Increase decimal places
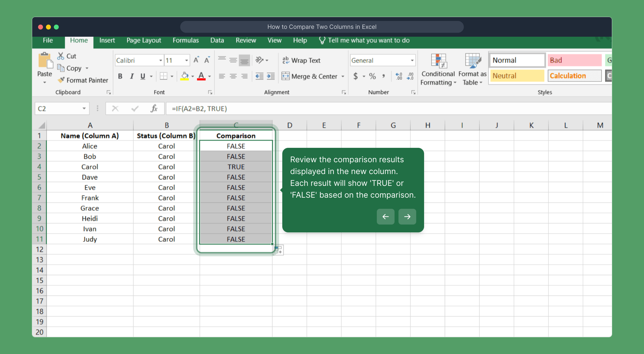 (x=398, y=76)
